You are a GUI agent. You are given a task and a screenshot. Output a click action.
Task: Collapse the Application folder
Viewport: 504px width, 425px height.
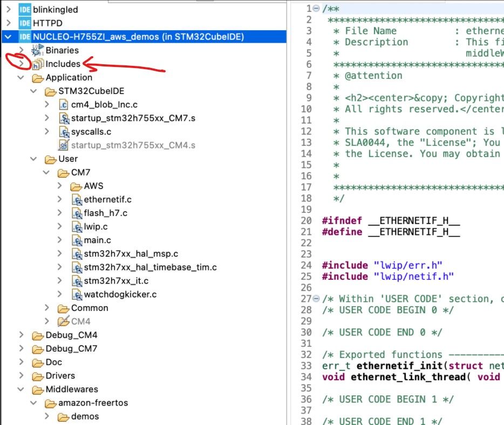21,78
